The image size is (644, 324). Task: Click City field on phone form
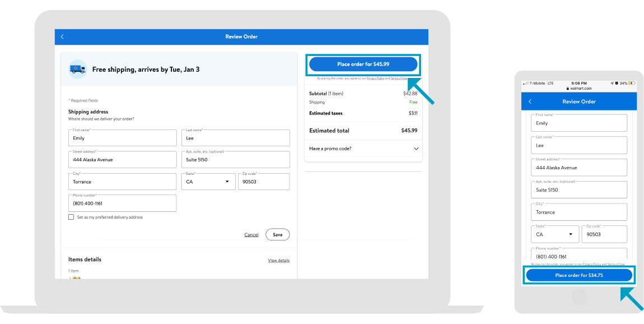tap(579, 212)
